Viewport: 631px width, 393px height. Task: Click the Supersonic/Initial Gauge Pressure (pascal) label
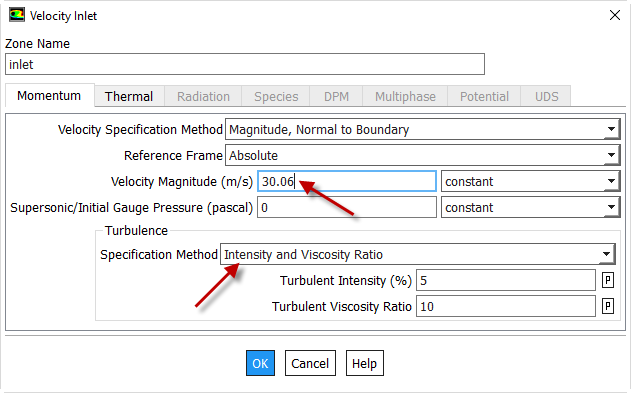131,208
